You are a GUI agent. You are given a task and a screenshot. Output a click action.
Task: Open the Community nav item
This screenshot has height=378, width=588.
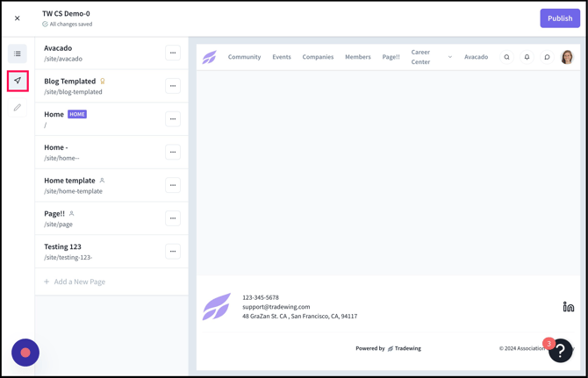pyautogui.click(x=244, y=57)
